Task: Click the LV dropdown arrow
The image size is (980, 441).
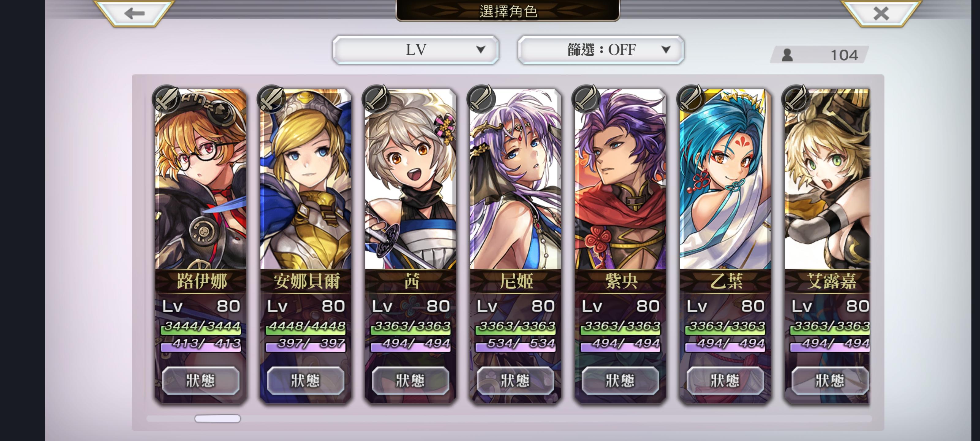Action: 481,50
